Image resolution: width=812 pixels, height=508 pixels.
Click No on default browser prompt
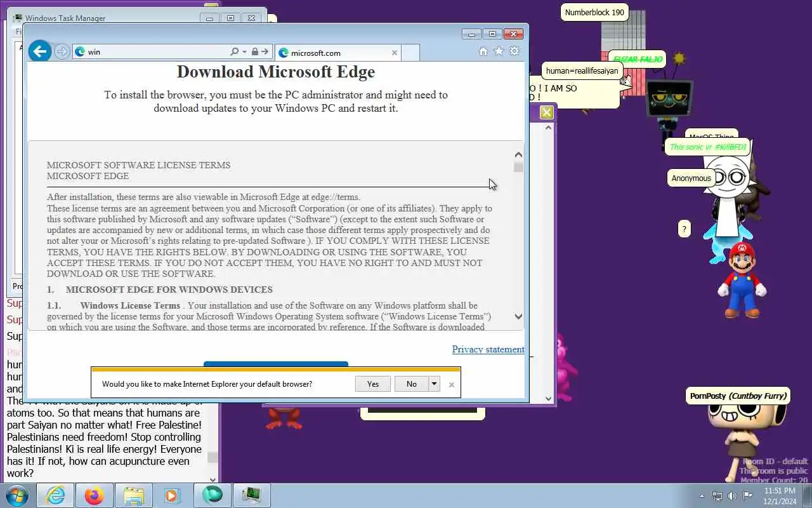[x=412, y=384]
